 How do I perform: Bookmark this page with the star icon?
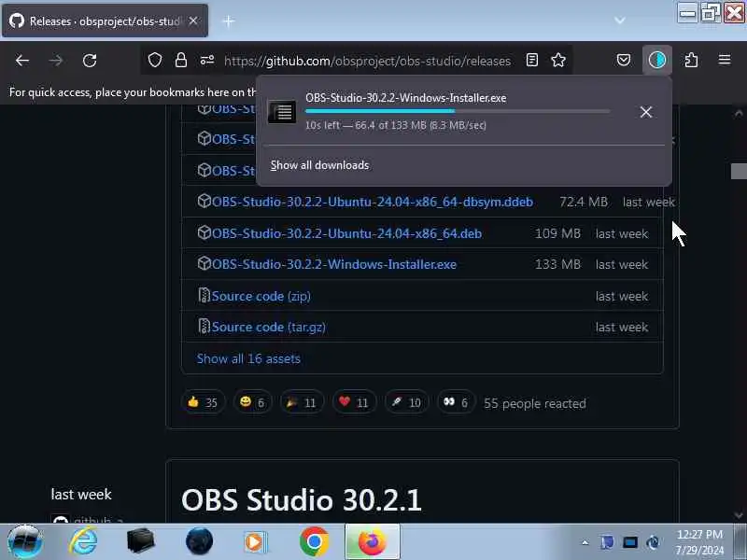[x=558, y=60]
